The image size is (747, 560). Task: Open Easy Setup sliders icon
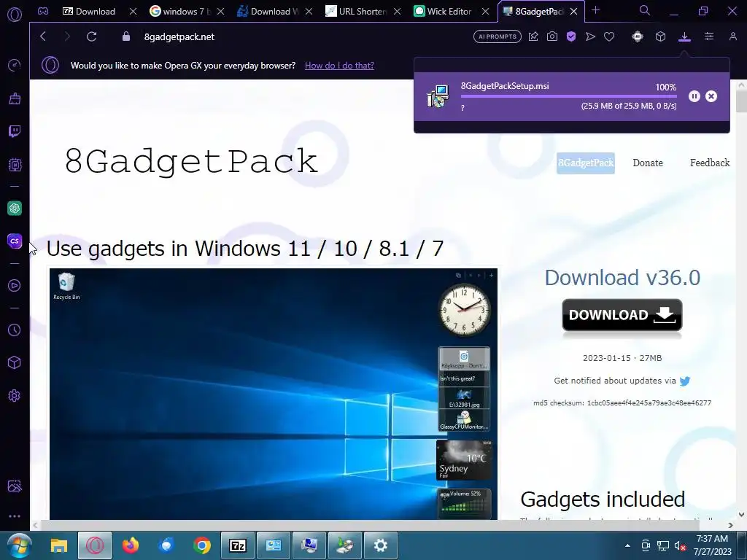coord(709,36)
